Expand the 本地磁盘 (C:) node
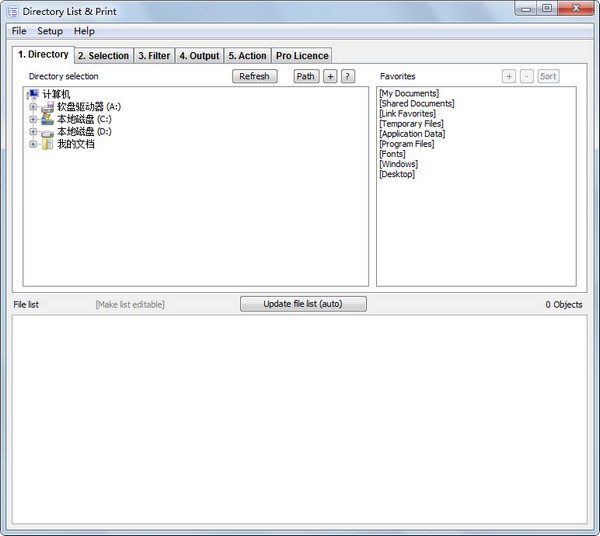 tap(33, 119)
